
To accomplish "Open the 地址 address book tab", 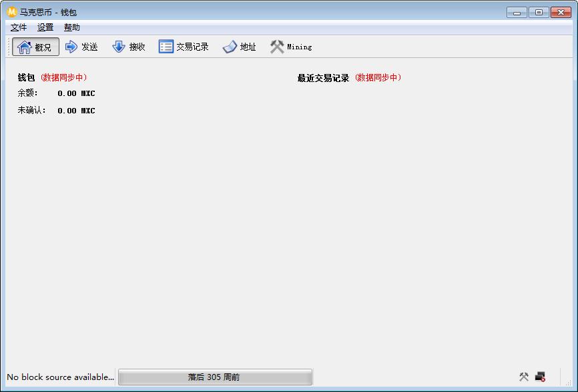I will (x=239, y=47).
